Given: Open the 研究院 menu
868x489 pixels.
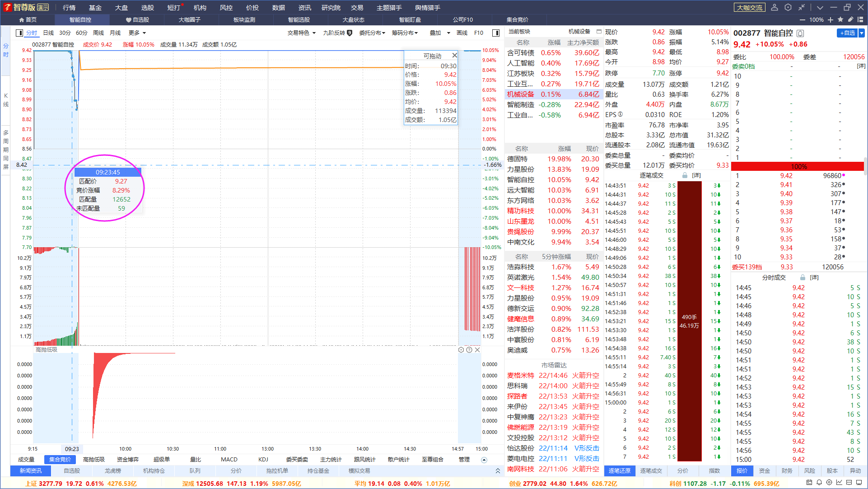Looking at the screenshot, I should pyautogui.click(x=331, y=8).
